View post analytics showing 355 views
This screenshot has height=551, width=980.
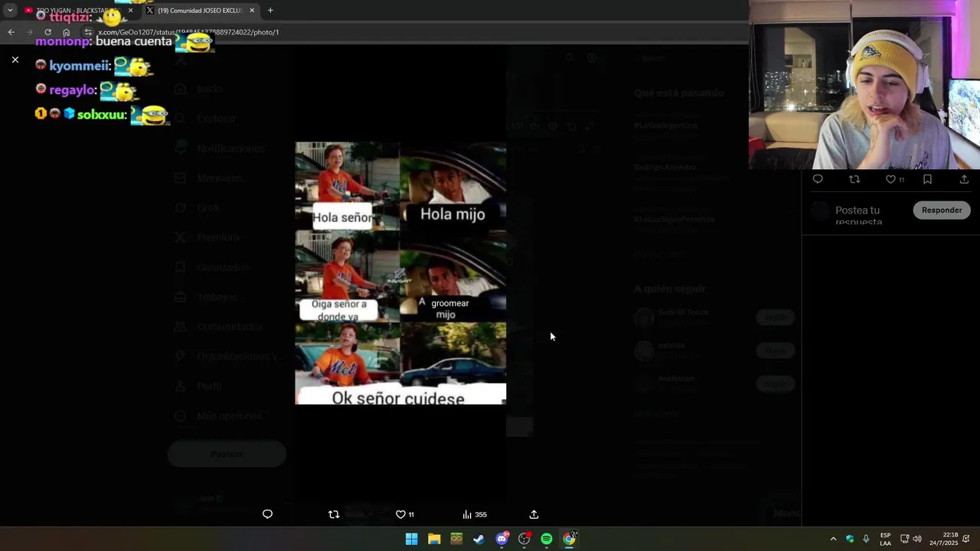point(475,514)
